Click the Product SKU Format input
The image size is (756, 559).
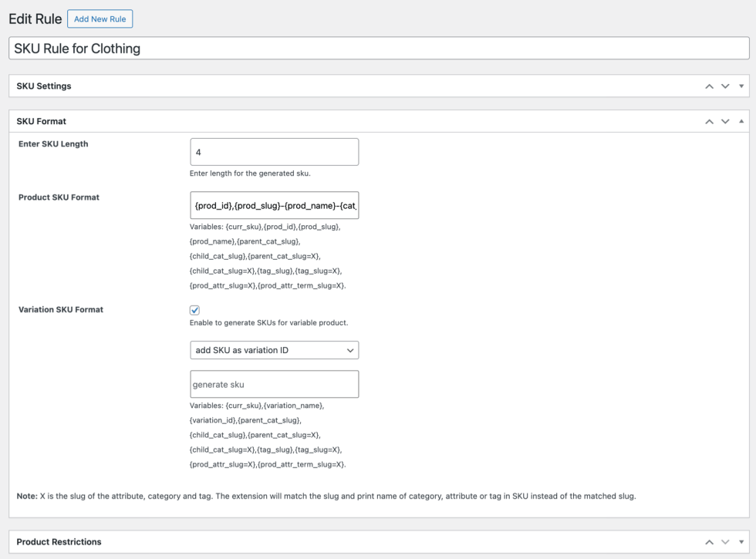click(x=274, y=206)
